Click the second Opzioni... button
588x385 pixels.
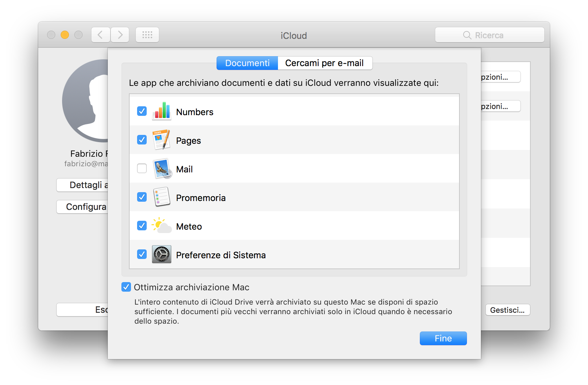(501, 106)
